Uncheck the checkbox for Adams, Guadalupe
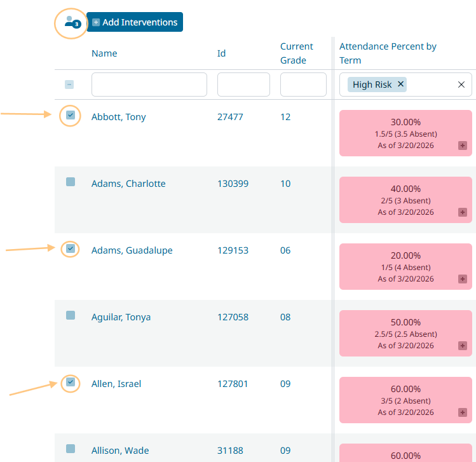 (71, 248)
